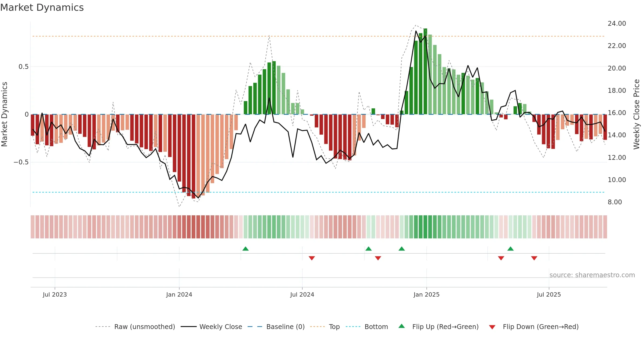644x362 pixels.
Task: Click the rotated 'Market Dynamics' left axis title
Action: [x=4, y=114]
